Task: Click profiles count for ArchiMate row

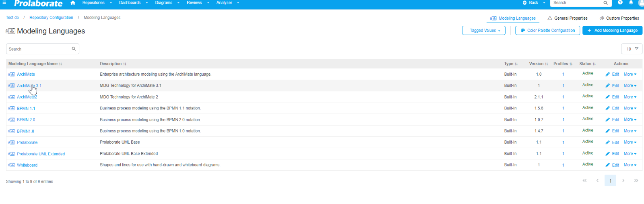Action: (563, 74)
